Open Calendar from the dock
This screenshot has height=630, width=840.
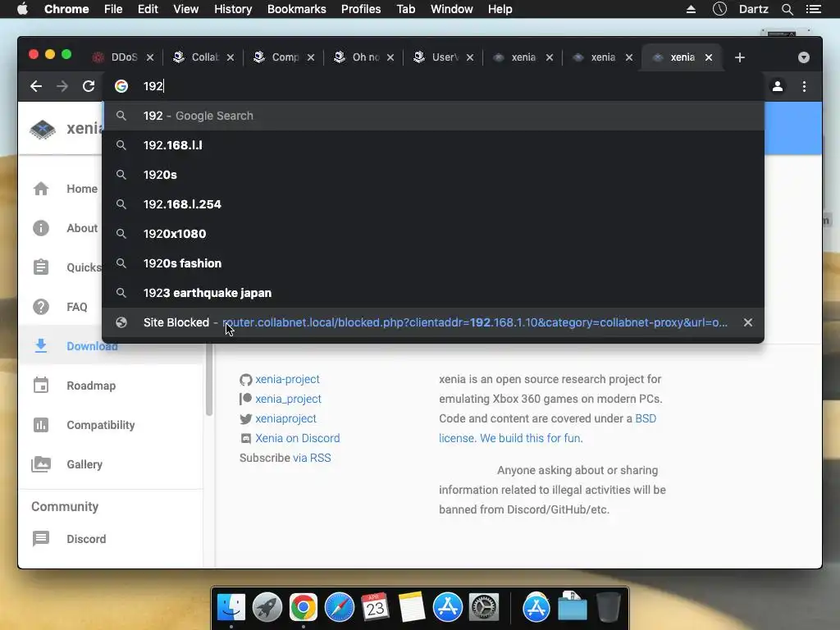tap(375, 608)
